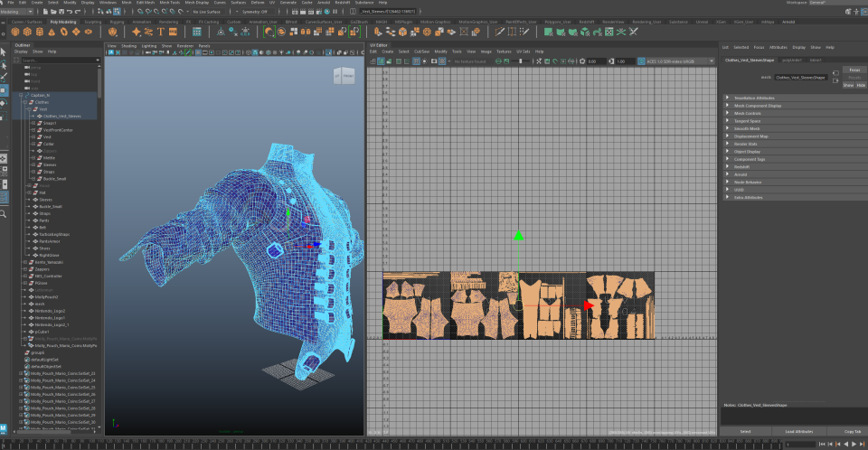Click the undo arrow icon
The width and height of the screenshot is (868, 450).
coord(70,12)
